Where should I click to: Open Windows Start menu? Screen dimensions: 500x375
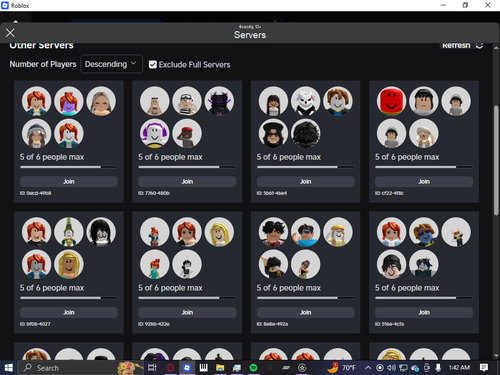(8, 368)
